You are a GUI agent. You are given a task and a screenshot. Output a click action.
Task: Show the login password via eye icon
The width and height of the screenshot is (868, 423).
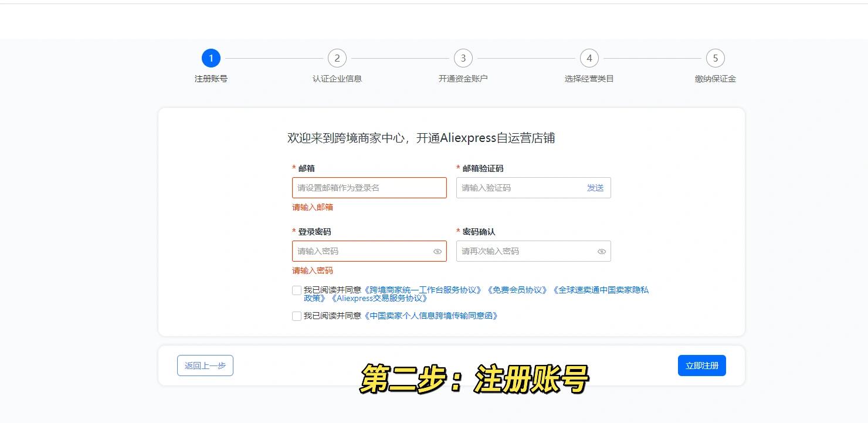438,252
